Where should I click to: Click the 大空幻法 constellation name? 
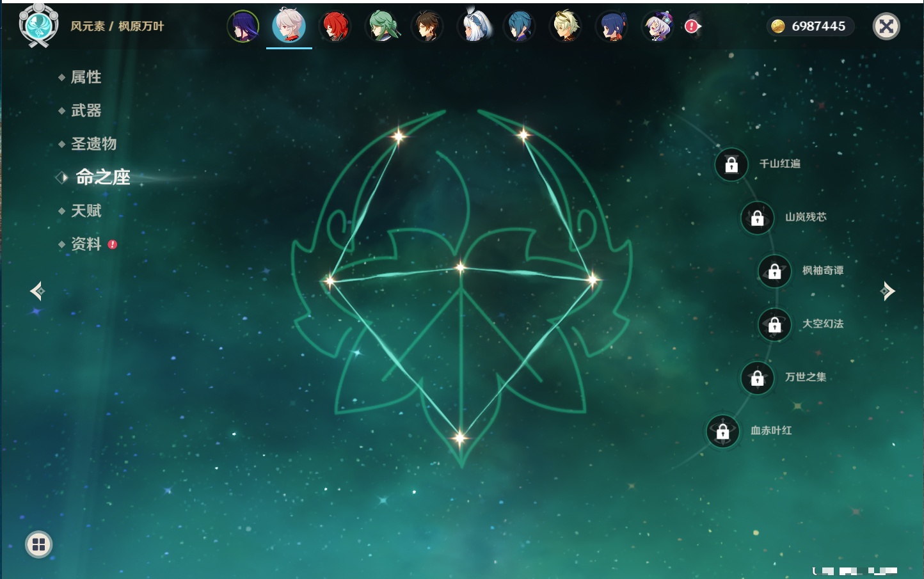(x=823, y=324)
